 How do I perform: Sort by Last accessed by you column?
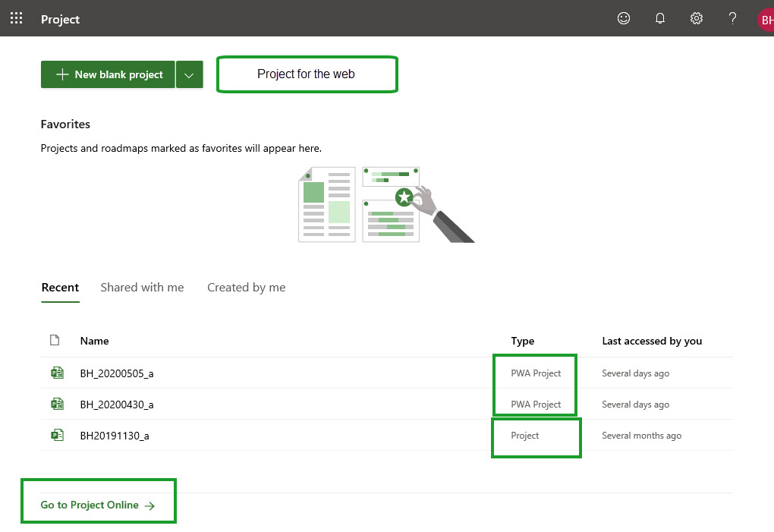coord(652,341)
